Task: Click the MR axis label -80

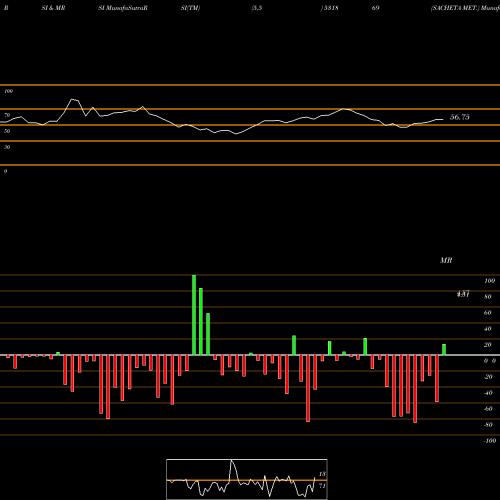Action: tap(488, 425)
